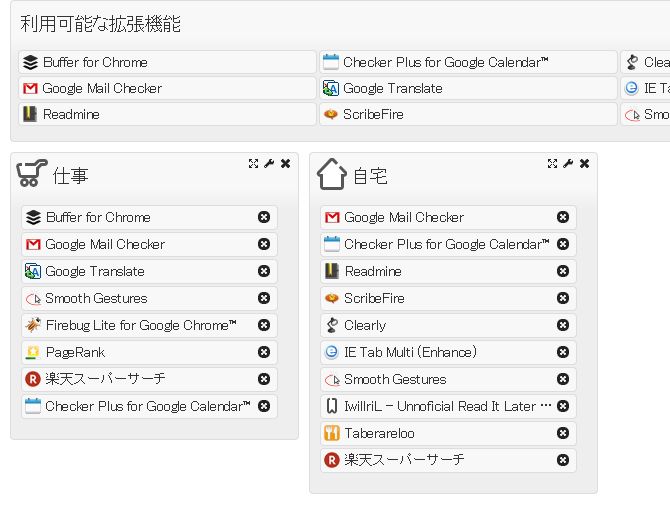Click the 自宅 group title
Viewport: 670px width, 509px height.
(370, 176)
